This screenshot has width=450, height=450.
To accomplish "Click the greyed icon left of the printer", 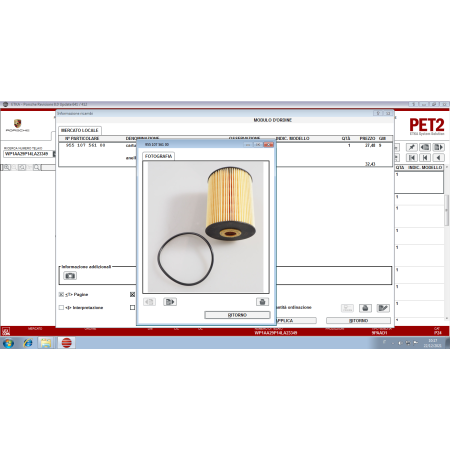I will [x=347, y=308].
